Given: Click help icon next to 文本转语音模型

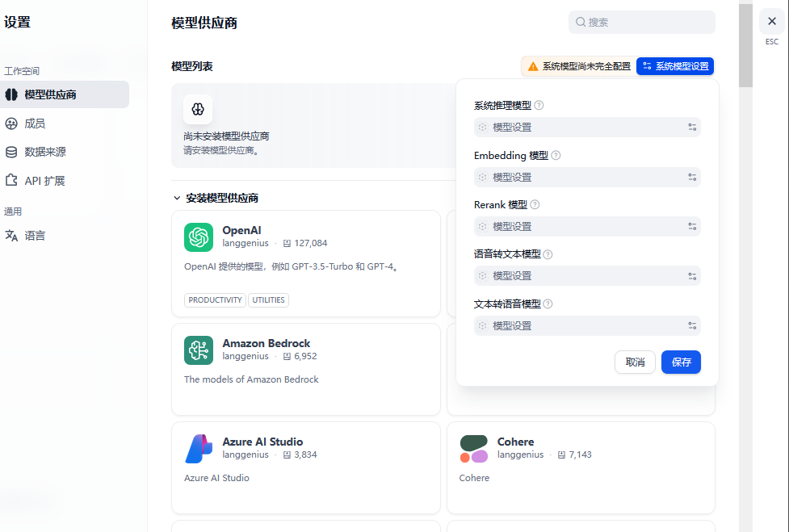Looking at the screenshot, I should (548, 304).
